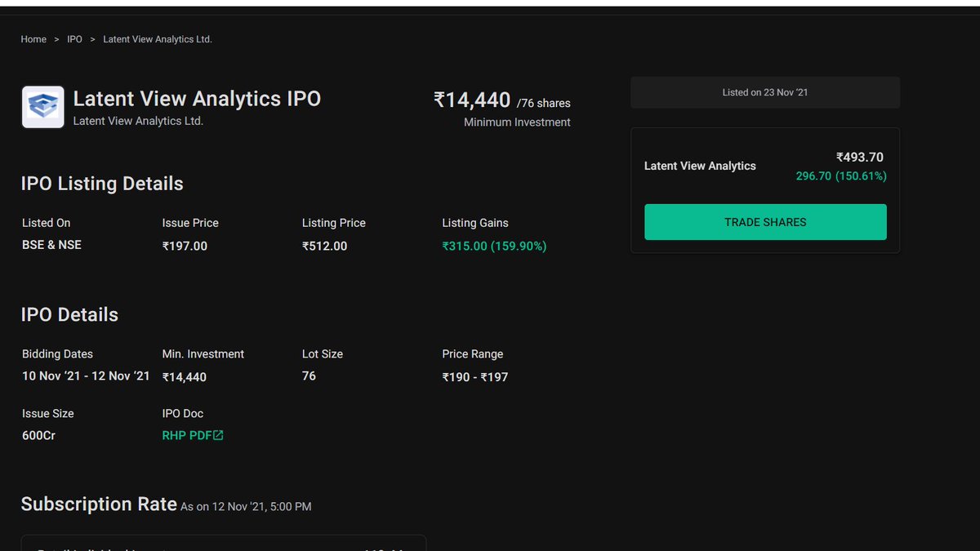
Task: Click the listing price ₹512.00
Action: [325, 246]
